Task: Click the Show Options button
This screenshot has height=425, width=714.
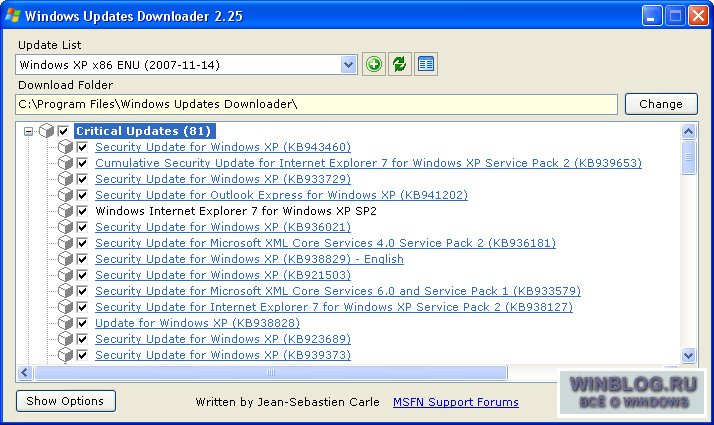Action: point(66,401)
